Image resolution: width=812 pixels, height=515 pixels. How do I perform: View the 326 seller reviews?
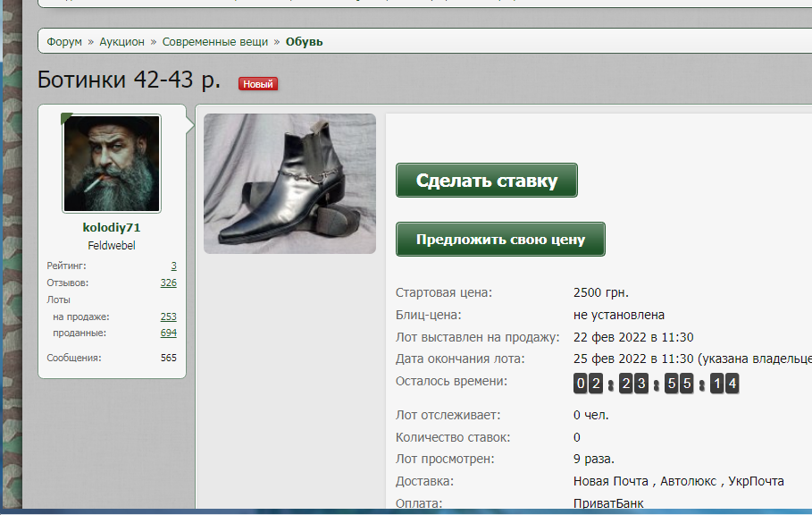pyautogui.click(x=168, y=283)
